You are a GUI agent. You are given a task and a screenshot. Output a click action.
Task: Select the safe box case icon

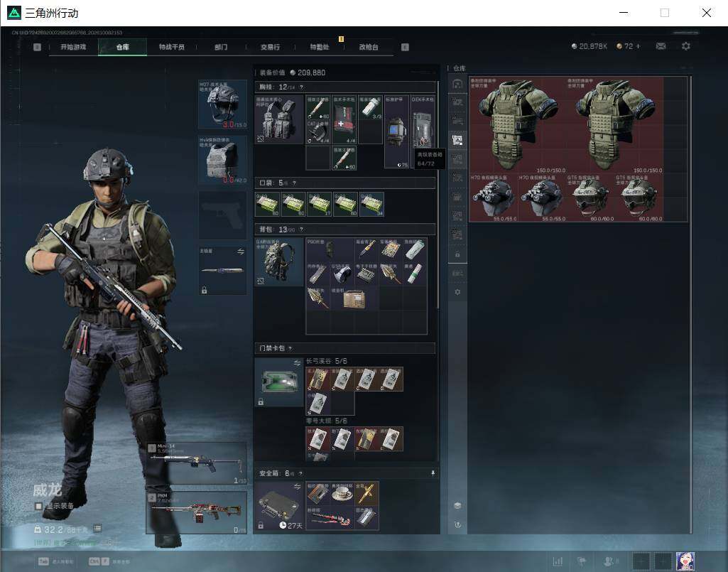(278, 505)
